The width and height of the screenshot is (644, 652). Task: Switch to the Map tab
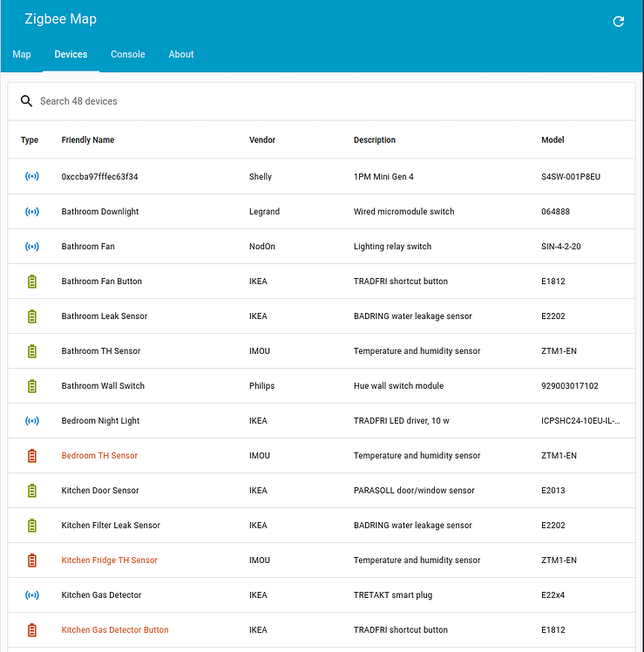coord(22,54)
